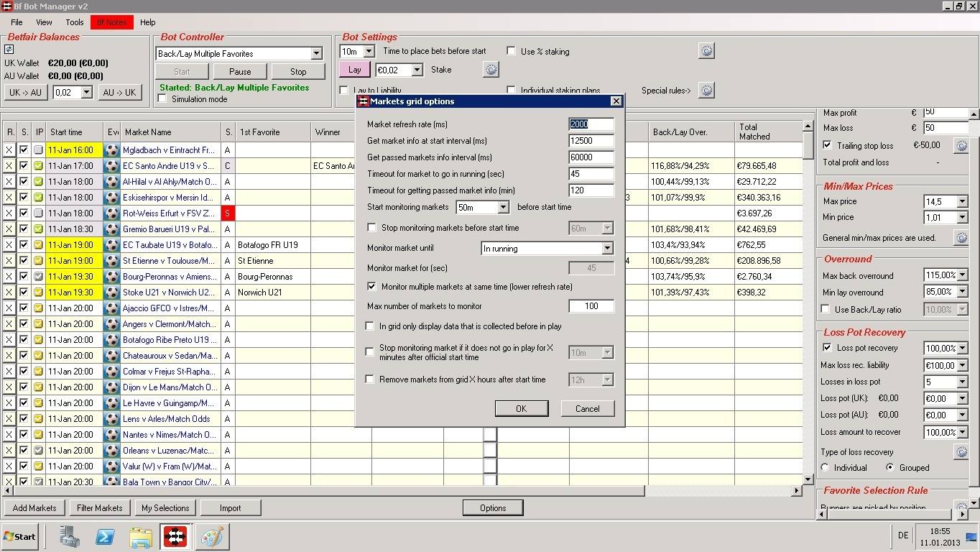
Task: Open the Tools menu
Action: click(75, 22)
